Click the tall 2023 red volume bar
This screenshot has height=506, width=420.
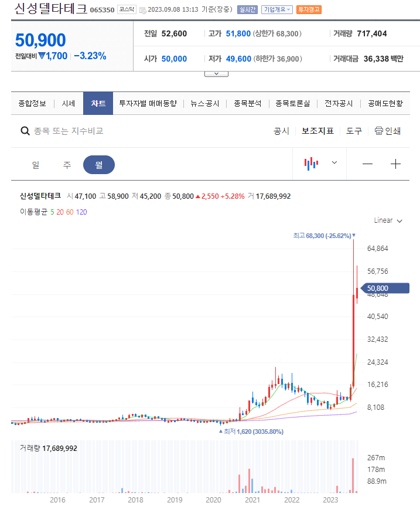click(353, 476)
